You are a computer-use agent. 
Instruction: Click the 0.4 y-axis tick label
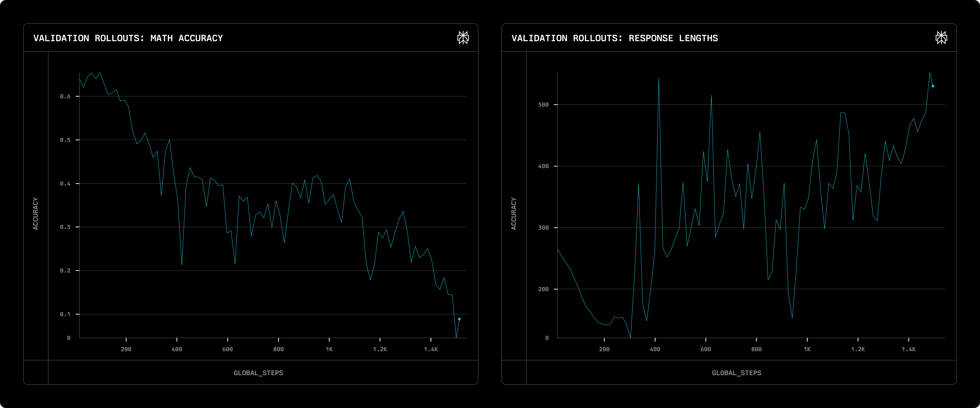point(65,183)
